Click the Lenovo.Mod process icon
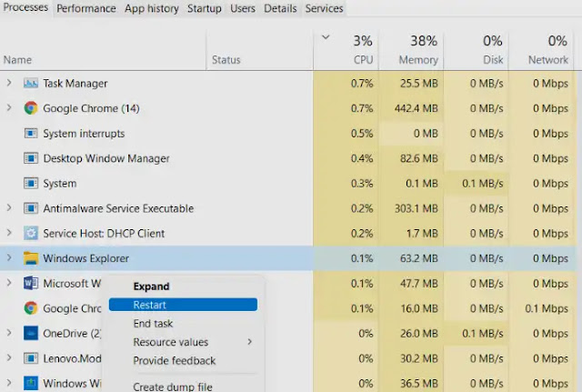The height and width of the screenshot is (392, 582). click(31, 358)
